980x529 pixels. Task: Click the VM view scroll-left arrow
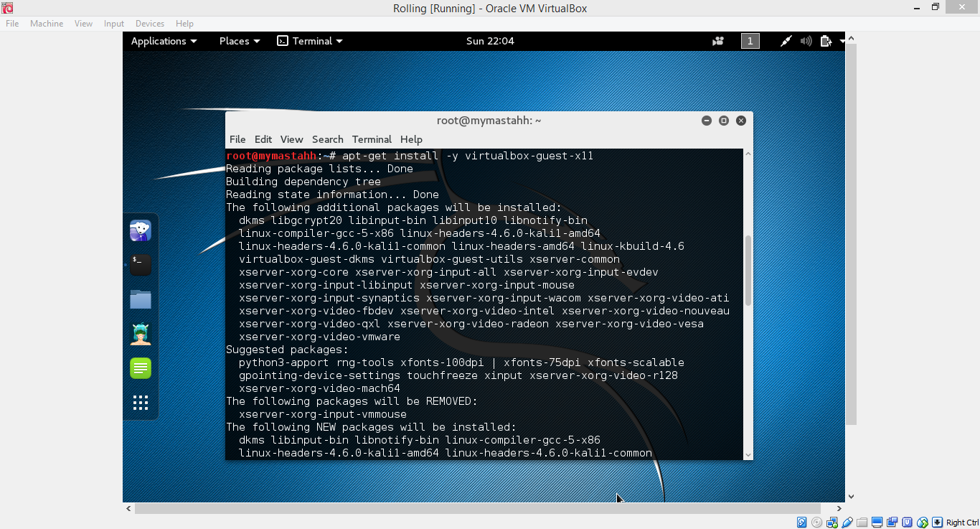point(128,508)
